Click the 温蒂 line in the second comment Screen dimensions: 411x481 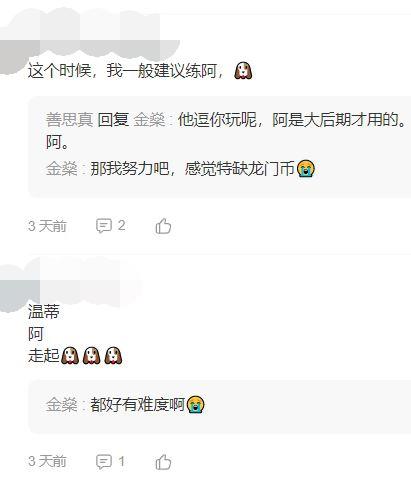[x=44, y=312]
